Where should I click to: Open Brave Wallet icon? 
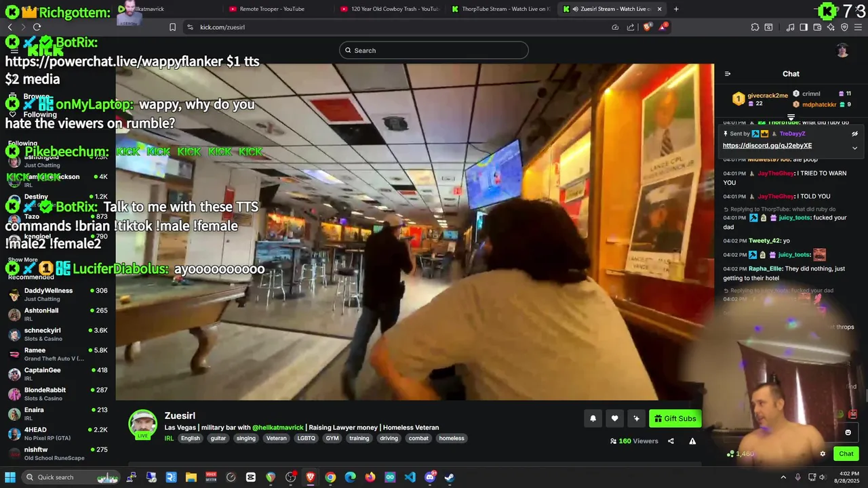click(817, 27)
